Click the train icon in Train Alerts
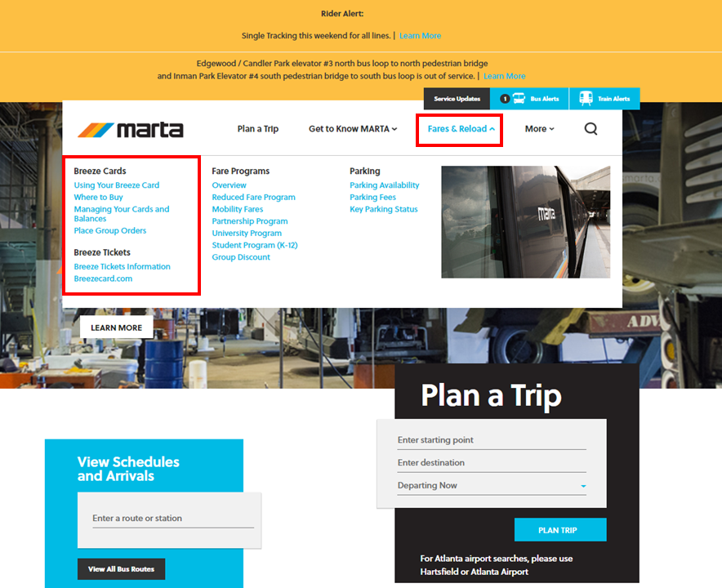 tap(586, 99)
